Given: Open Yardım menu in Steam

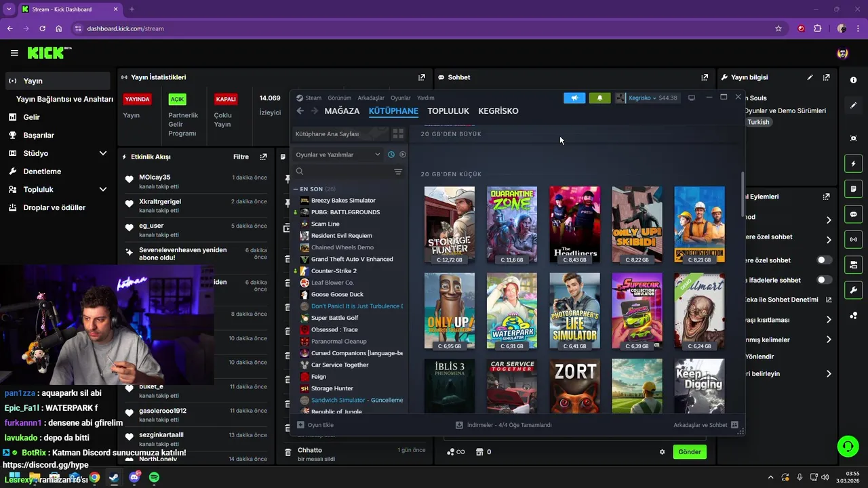Looking at the screenshot, I should 425,98.
